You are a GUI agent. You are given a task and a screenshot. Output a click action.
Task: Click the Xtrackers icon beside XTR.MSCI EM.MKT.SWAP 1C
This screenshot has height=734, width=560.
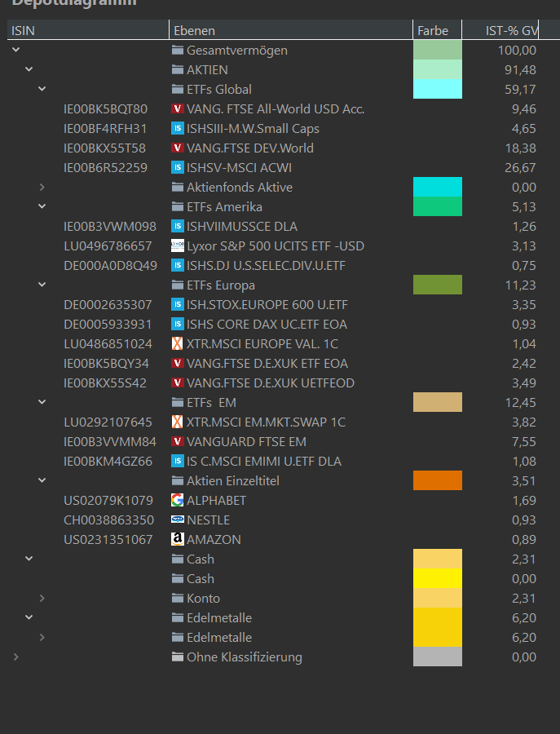tap(178, 422)
